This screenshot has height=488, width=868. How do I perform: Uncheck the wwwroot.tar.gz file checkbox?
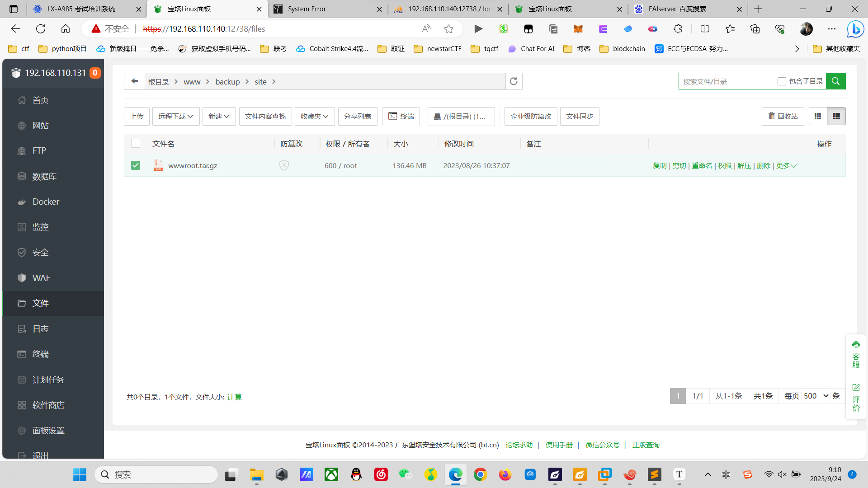[136, 165]
